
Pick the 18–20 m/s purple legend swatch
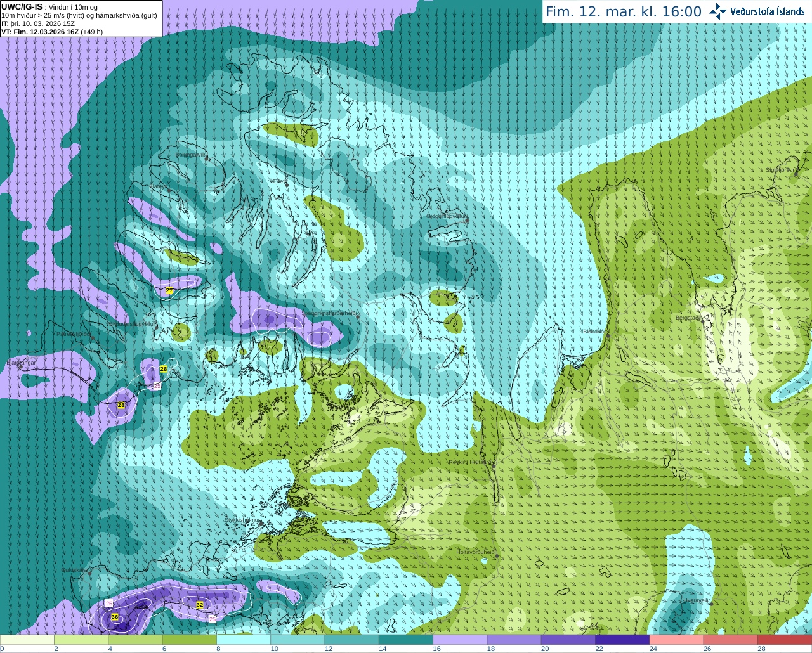coord(514,640)
